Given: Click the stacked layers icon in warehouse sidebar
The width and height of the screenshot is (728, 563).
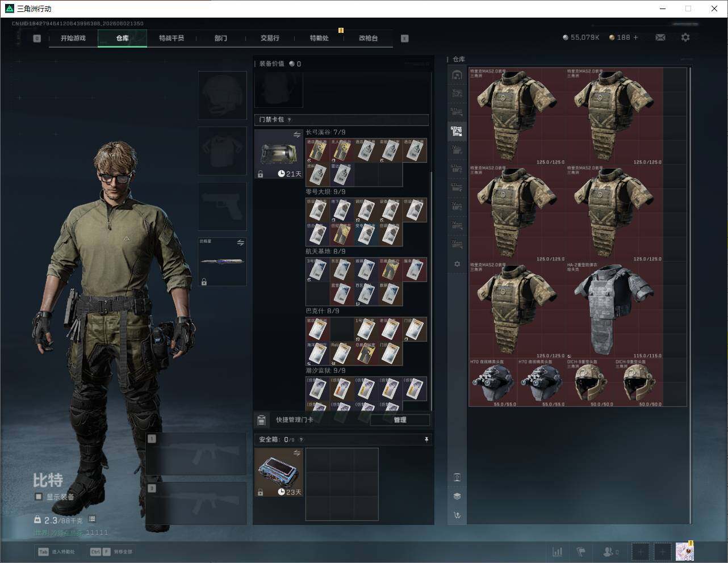Looking at the screenshot, I should (x=457, y=496).
